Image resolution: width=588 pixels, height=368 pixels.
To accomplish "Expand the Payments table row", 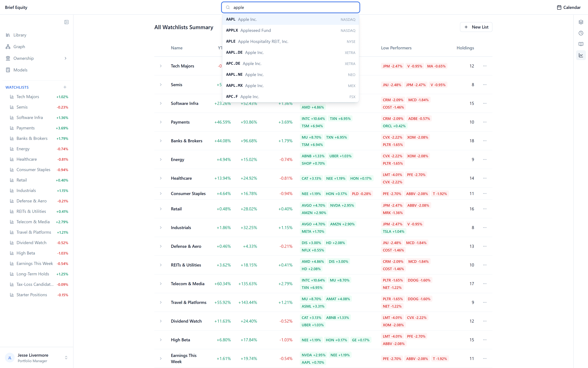I will pyautogui.click(x=161, y=122).
